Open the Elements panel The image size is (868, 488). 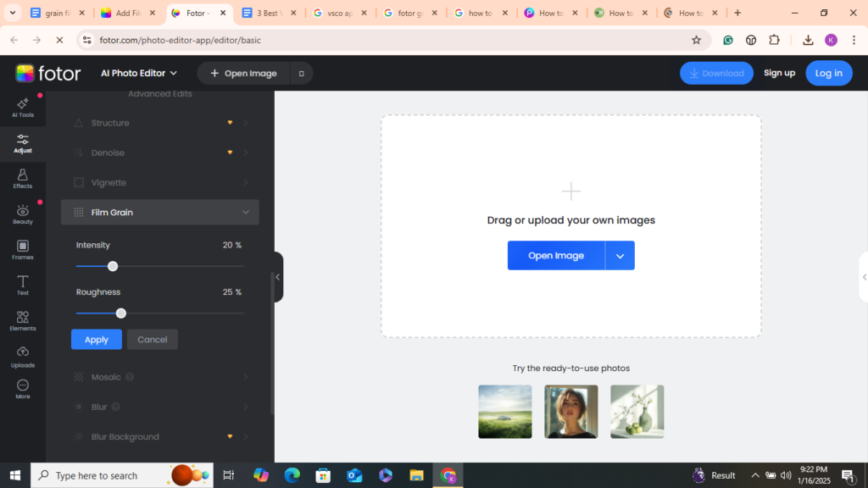(23, 321)
